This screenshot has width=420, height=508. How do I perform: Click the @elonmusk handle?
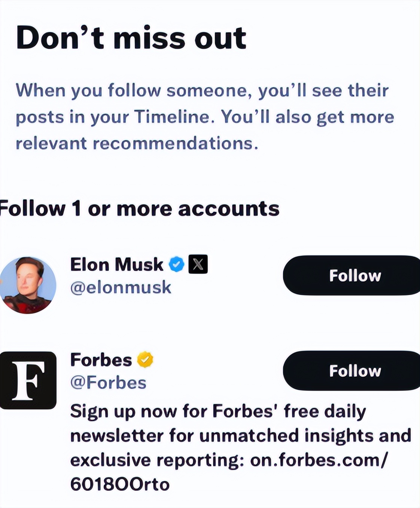[x=121, y=288]
